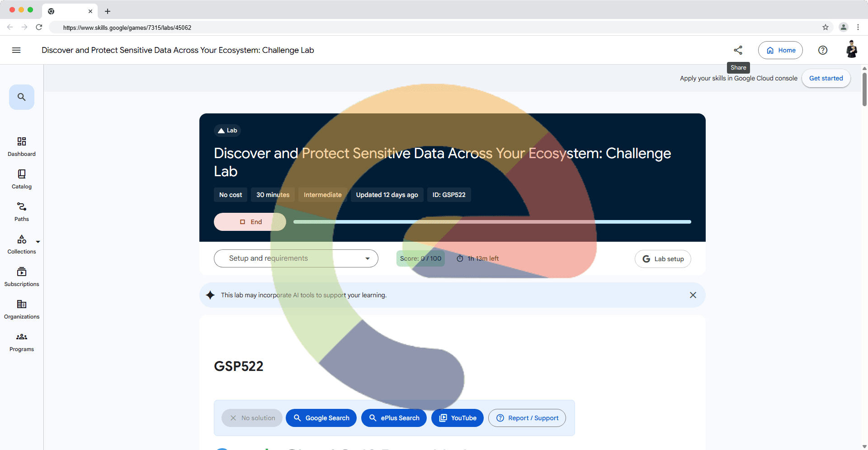This screenshot has width=868, height=450.
Task: Bookmark this page with star icon
Action: (x=826, y=28)
